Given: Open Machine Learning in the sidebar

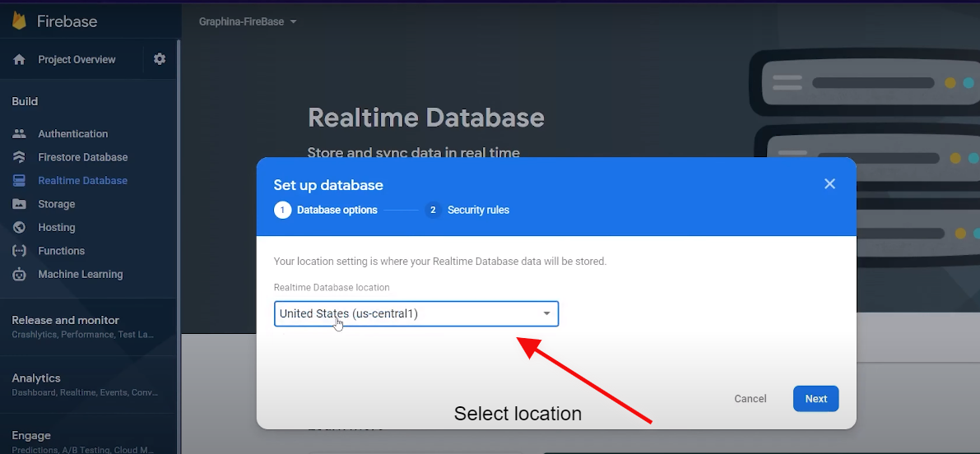Looking at the screenshot, I should pos(80,274).
